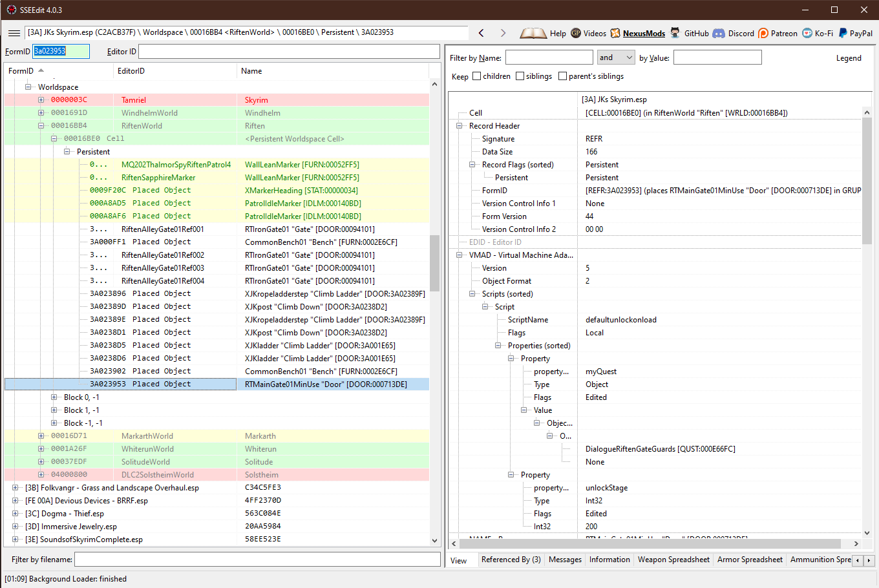Image resolution: width=879 pixels, height=588 pixels.
Task: Expand the Tamriel 0000003C worldspace
Action: click(41, 100)
